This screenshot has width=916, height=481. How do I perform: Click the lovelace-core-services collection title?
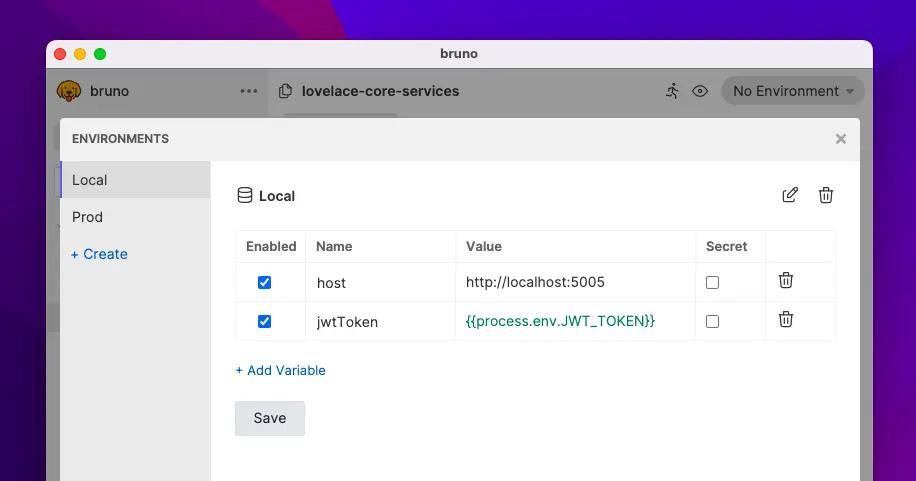pyautogui.click(x=380, y=91)
